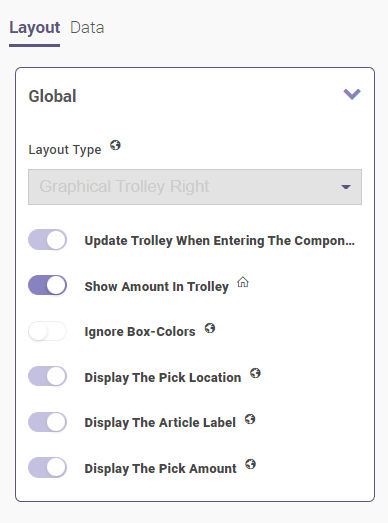The image size is (388, 523).
Task: Click the globe icon beside Display The Pick Location
Action: tap(256, 373)
